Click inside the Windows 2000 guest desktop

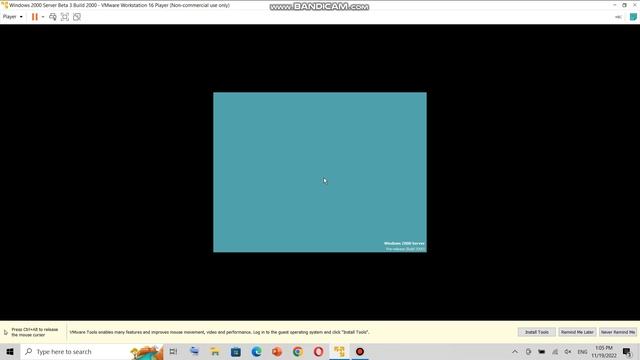tap(320, 172)
